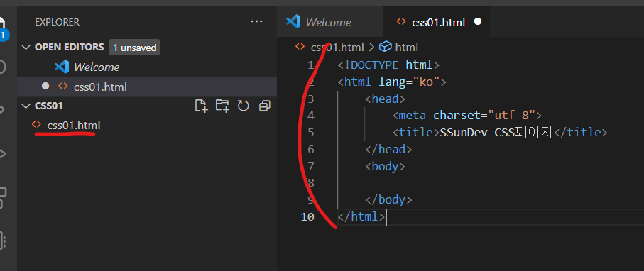Click the html symbol in breadcrumb

point(407,48)
